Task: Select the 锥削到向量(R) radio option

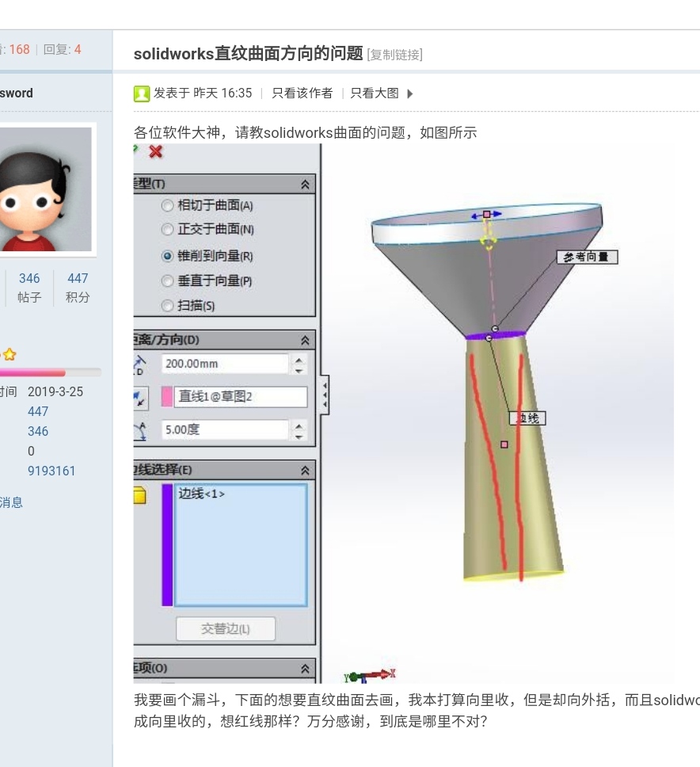Action: click(x=167, y=256)
